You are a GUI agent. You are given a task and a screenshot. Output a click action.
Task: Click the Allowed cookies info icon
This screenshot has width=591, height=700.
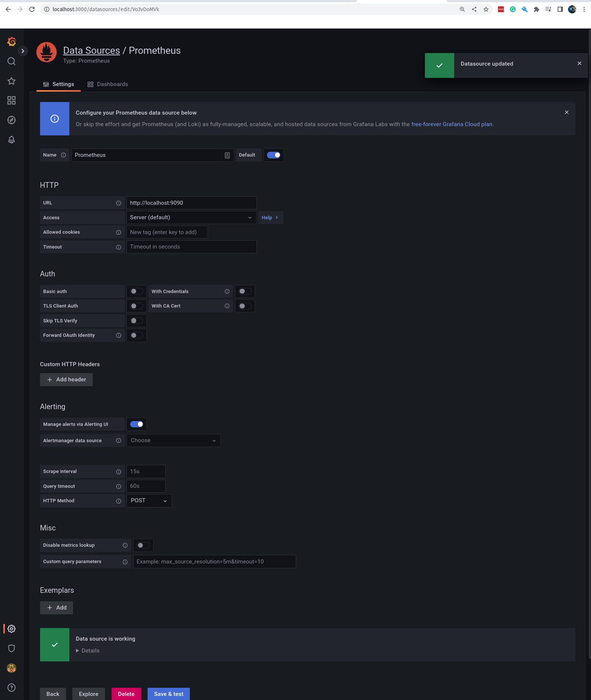click(119, 233)
